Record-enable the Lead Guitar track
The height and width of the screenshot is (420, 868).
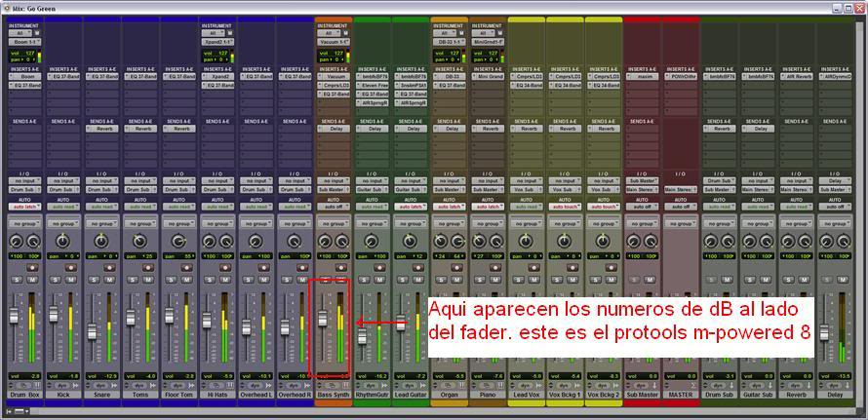[418, 267]
